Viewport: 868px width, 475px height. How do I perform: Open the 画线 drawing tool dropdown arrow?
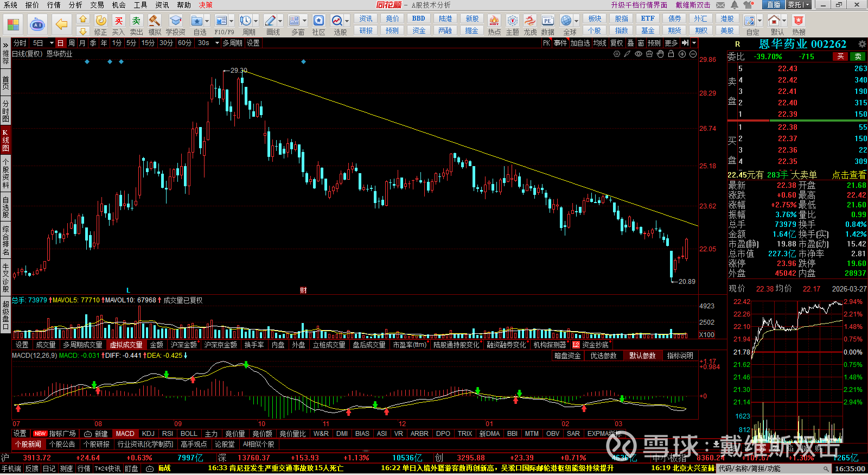pos(280,21)
